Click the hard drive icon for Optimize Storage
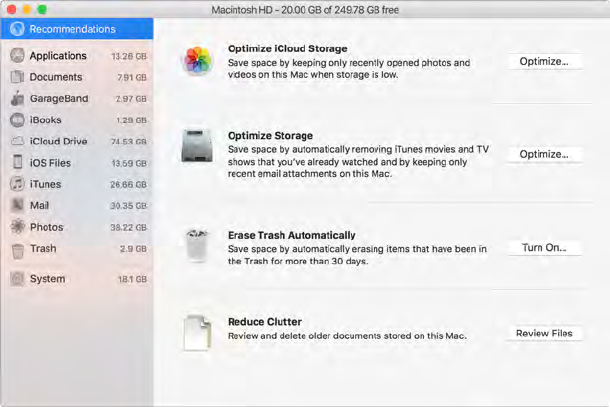610x407 pixels. point(197,146)
